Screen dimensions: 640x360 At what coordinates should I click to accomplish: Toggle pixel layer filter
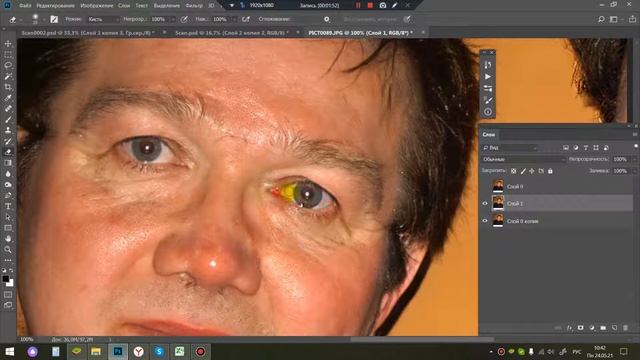click(x=566, y=148)
